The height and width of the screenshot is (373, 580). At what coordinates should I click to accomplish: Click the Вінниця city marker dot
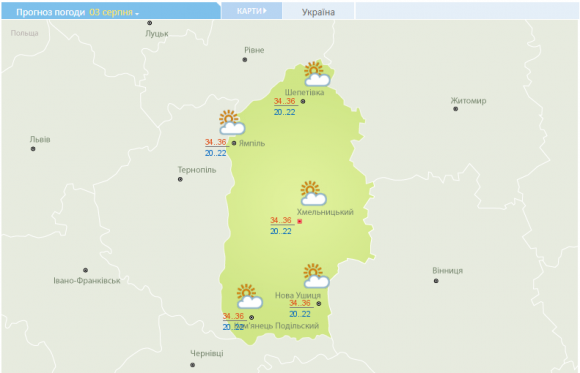(436, 281)
